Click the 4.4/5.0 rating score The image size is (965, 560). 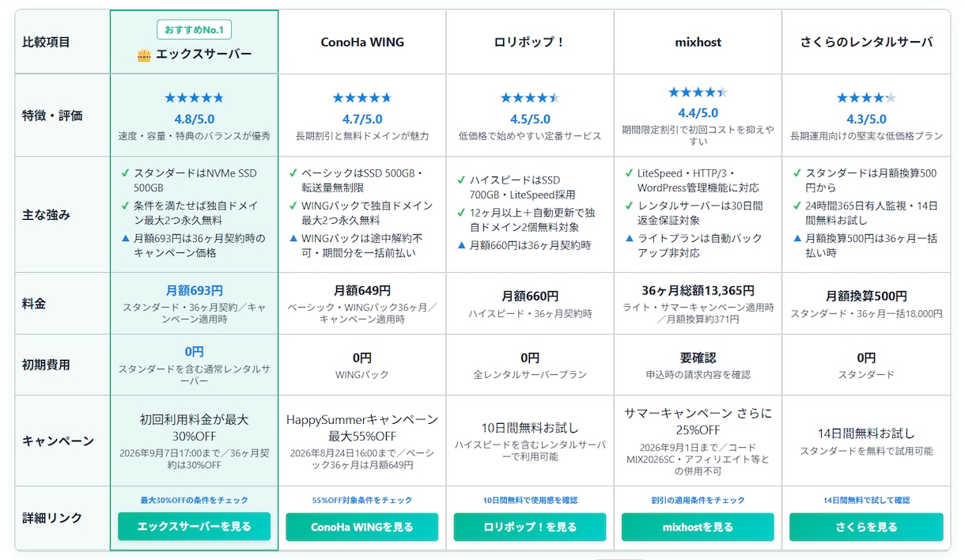pyautogui.click(x=698, y=112)
